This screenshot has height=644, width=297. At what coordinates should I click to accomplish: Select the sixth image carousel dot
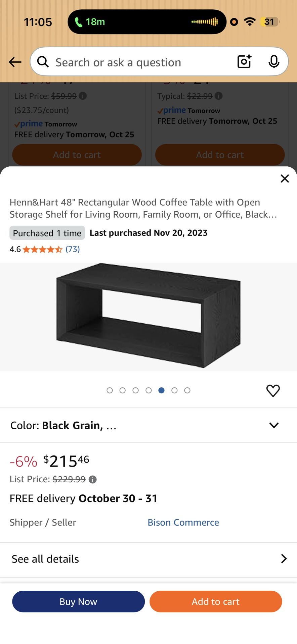(174, 390)
